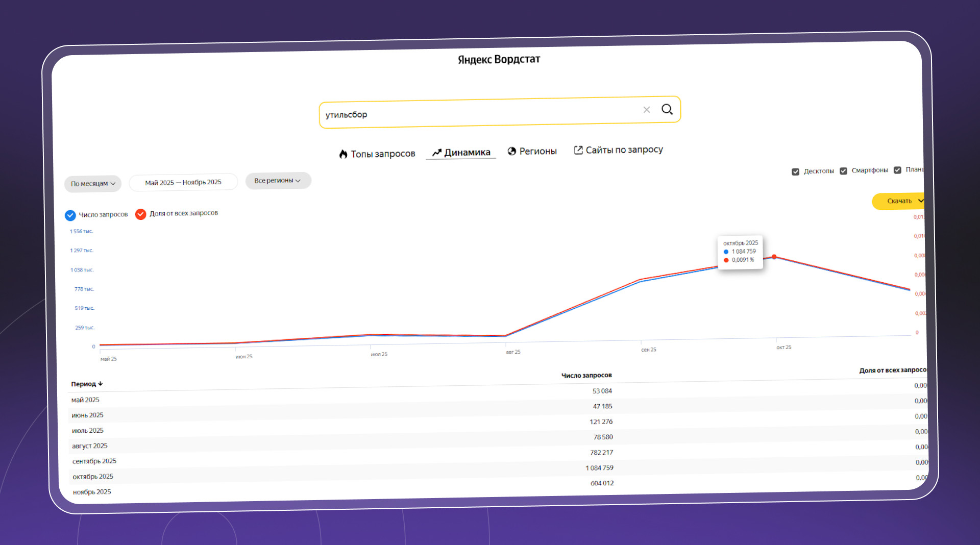Click the май 25 axis label

click(109, 359)
